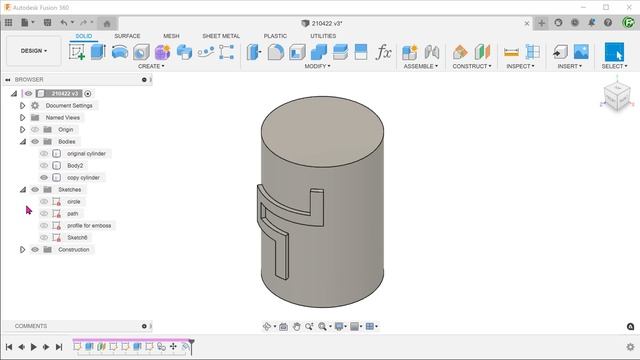This screenshot has height=360, width=640.
Task: Toggle visibility of original cylinder body
Action: point(44,153)
